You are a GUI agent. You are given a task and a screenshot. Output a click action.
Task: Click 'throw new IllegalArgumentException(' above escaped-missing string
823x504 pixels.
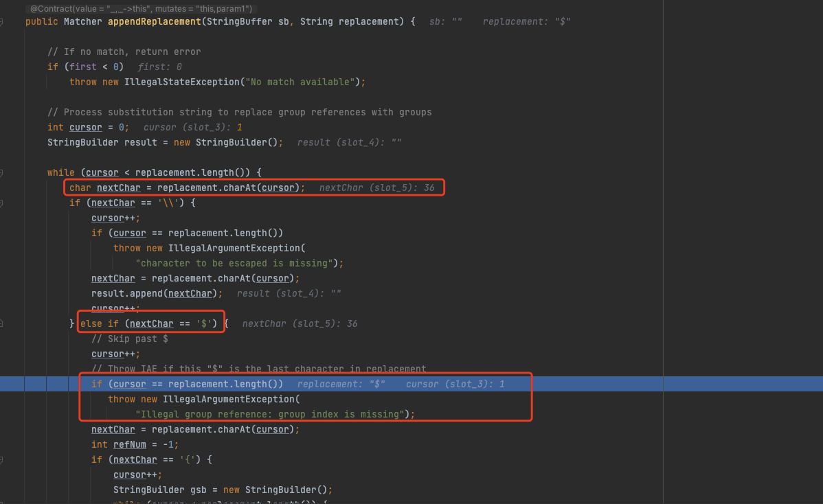[210, 248]
